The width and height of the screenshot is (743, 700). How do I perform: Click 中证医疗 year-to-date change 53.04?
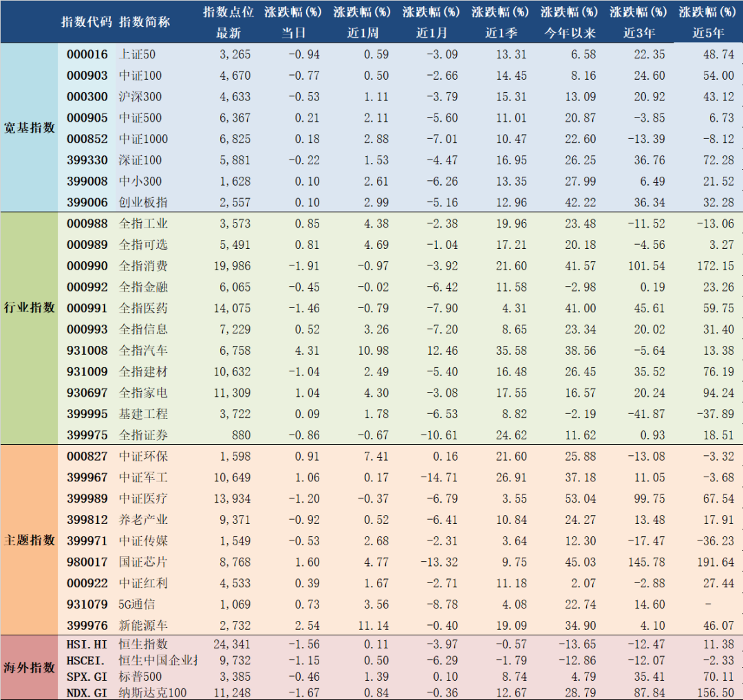point(581,499)
